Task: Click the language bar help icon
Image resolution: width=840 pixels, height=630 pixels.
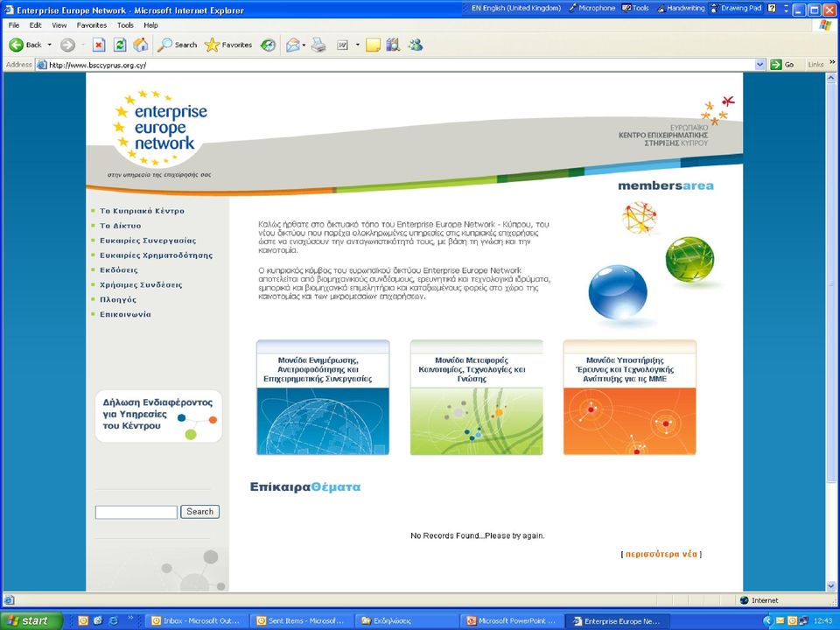Action: point(772,8)
